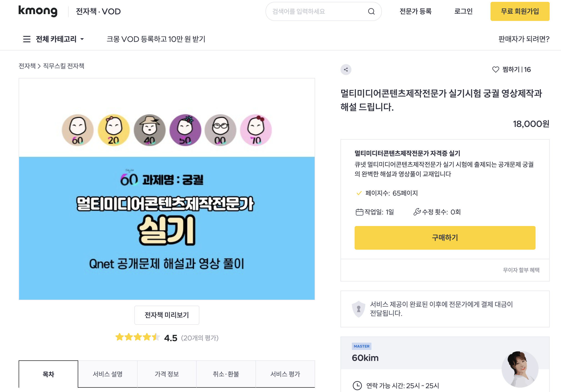Toggle the heart 찜하기 wishlist icon
Screen dimensions: 561x392
coord(496,70)
